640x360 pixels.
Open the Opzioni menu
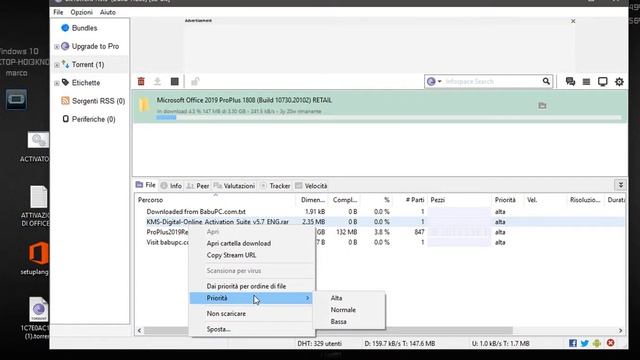point(82,12)
